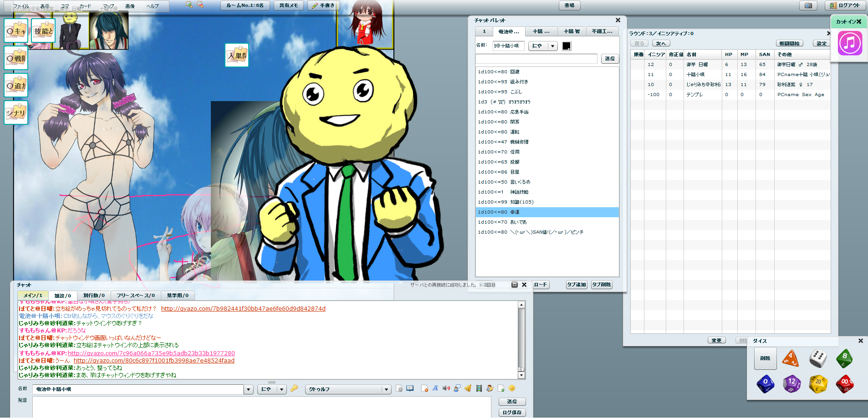The height and width of the screenshot is (419, 868).
Task: Open the カード menu
Action: click(x=85, y=6)
